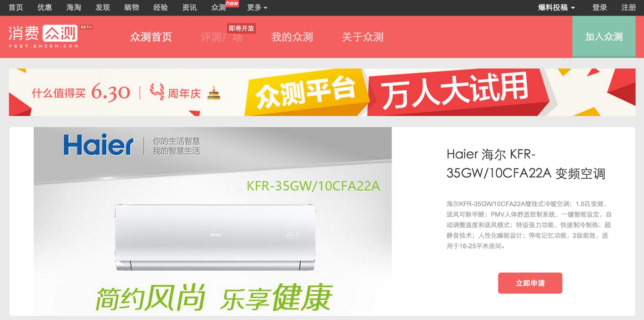Expand the 爆料投稿 dropdown
The width and height of the screenshot is (644, 320).
tap(556, 7)
